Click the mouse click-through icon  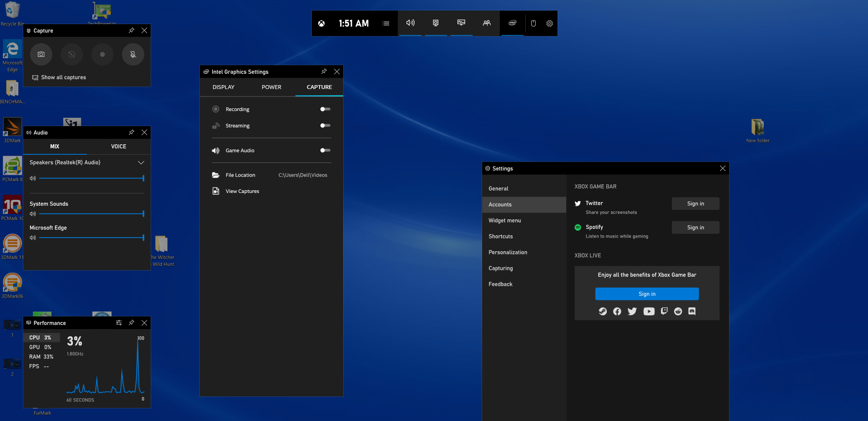click(533, 23)
